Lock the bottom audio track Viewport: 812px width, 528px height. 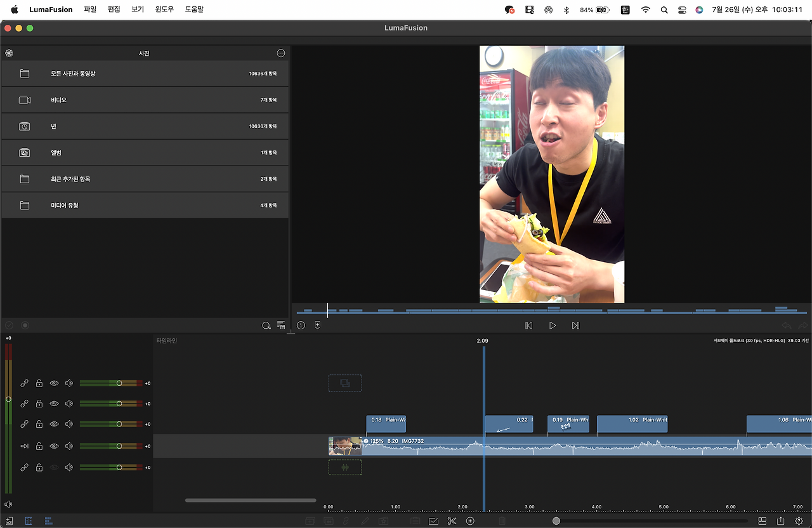coord(39,468)
